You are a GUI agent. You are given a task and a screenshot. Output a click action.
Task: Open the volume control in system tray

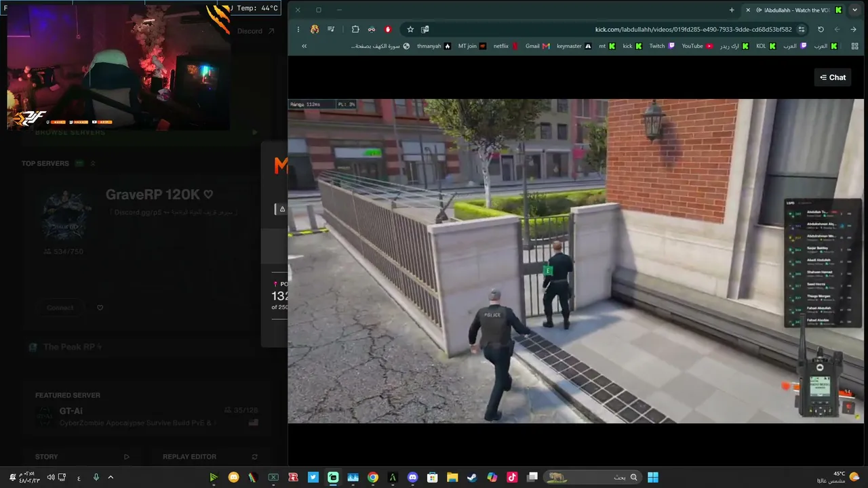click(x=51, y=477)
